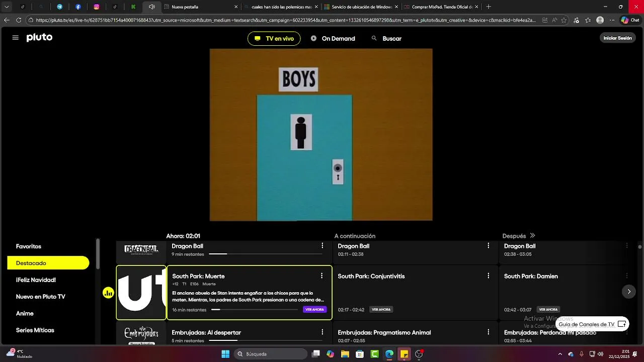Add page to favorites star icon
Screen dimensions: 644x362
(x=564, y=20)
